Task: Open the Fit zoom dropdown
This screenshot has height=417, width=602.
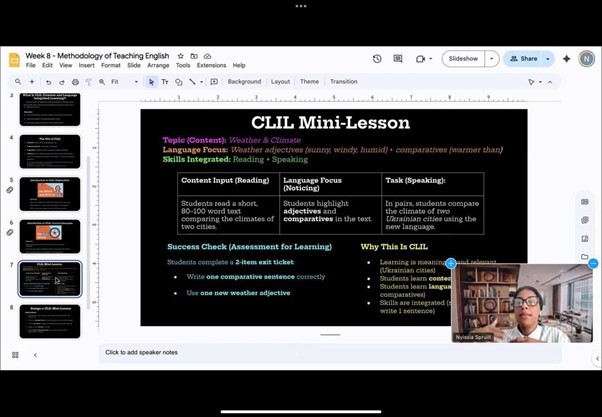Action: coord(123,82)
